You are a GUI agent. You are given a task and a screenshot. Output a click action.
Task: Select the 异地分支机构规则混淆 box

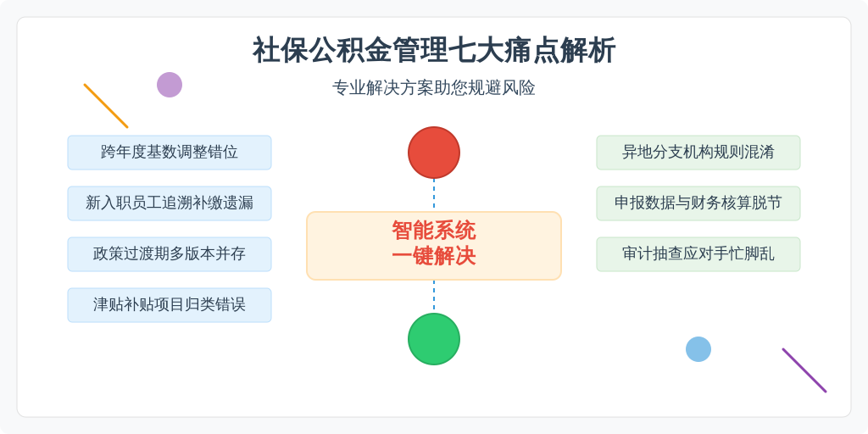tap(698, 153)
